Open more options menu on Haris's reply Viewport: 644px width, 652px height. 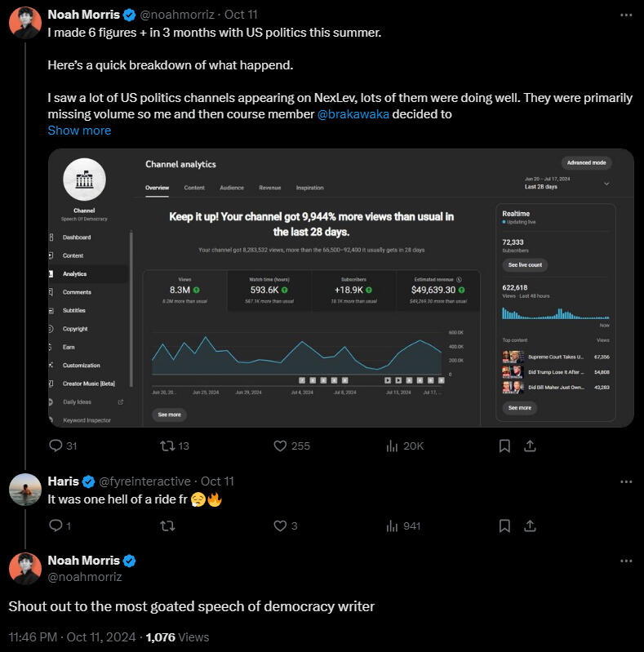pos(626,481)
